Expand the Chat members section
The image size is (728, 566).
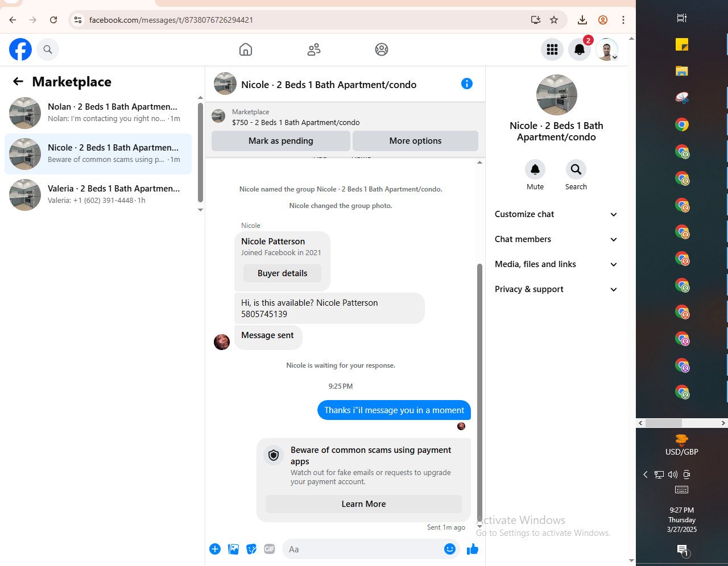(556, 239)
